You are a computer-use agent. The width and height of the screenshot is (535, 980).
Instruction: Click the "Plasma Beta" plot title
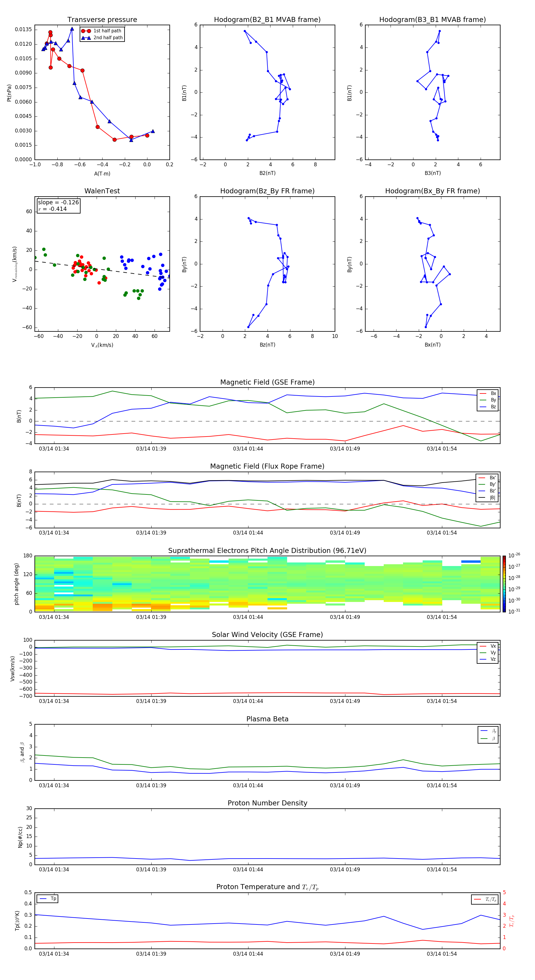click(267, 719)
